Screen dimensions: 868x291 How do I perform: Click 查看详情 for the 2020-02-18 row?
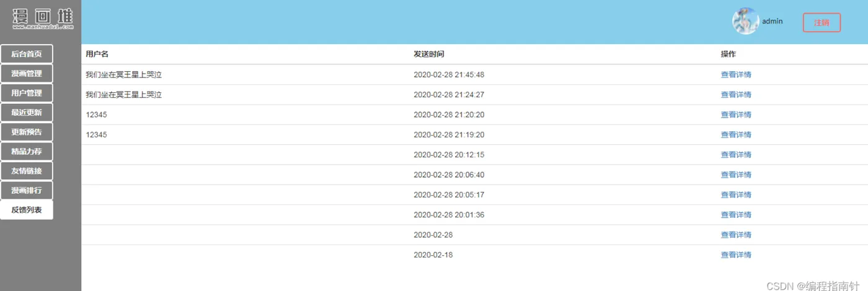pos(736,254)
